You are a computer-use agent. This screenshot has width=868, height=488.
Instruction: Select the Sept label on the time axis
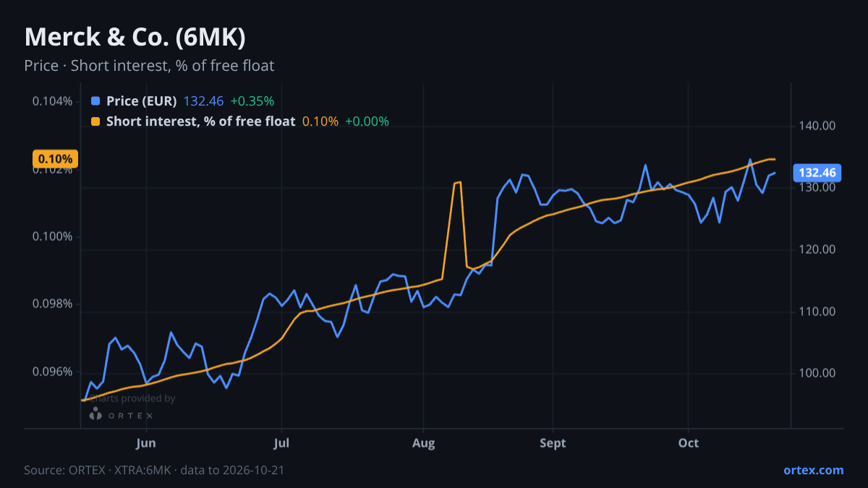pos(553,443)
